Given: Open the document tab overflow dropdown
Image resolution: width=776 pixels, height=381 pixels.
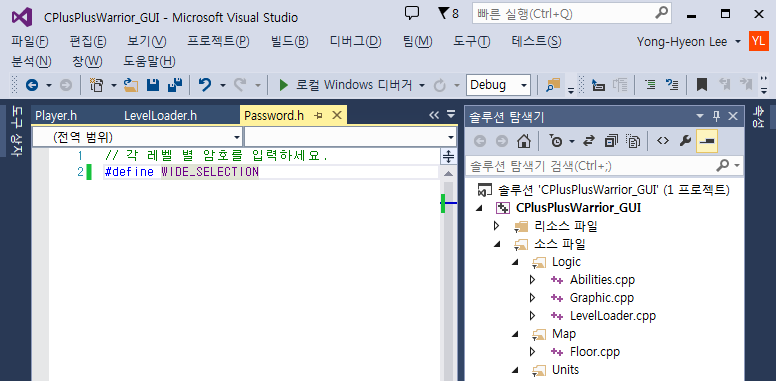Looking at the screenshot, I should coord(451,115).
